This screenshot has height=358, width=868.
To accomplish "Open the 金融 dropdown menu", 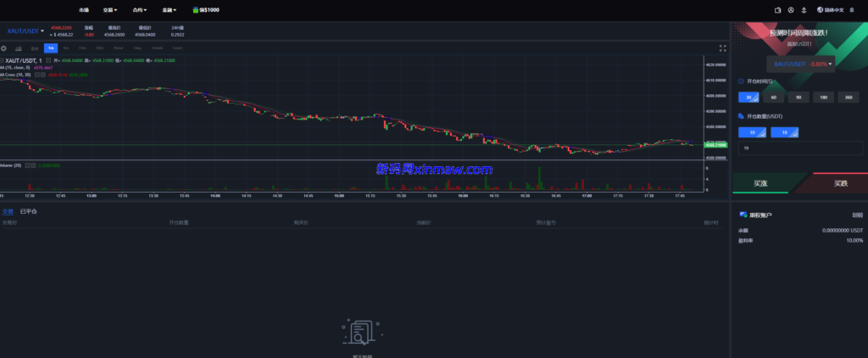I will (x=170, y=10).
